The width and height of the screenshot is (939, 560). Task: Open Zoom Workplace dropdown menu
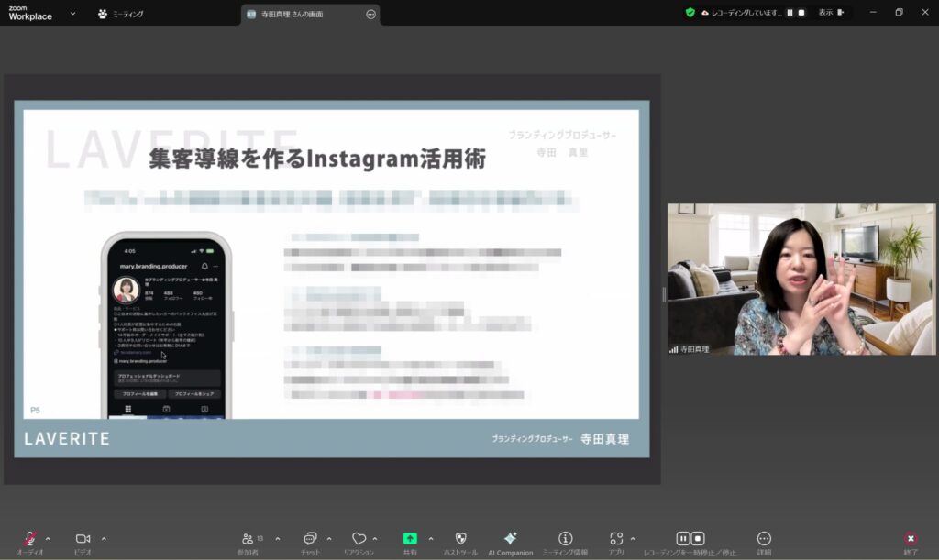(72, 13)
